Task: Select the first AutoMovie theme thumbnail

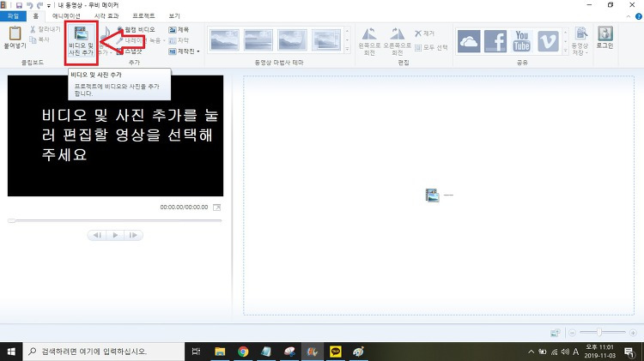Action: 224,39
